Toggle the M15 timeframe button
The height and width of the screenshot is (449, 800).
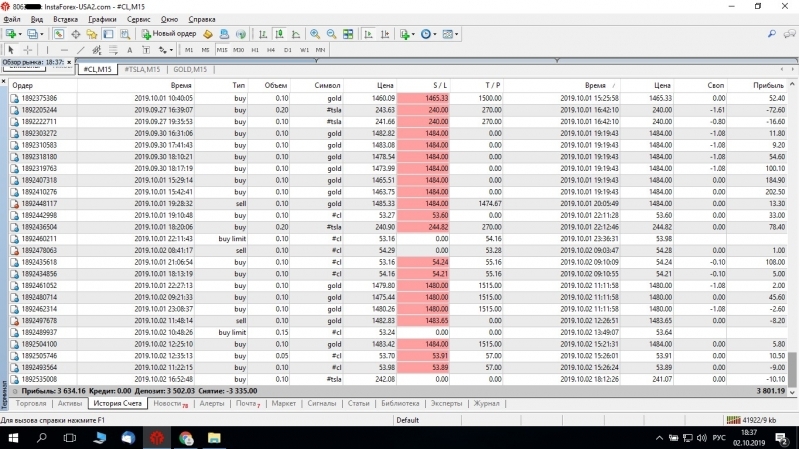click(222, 49)
